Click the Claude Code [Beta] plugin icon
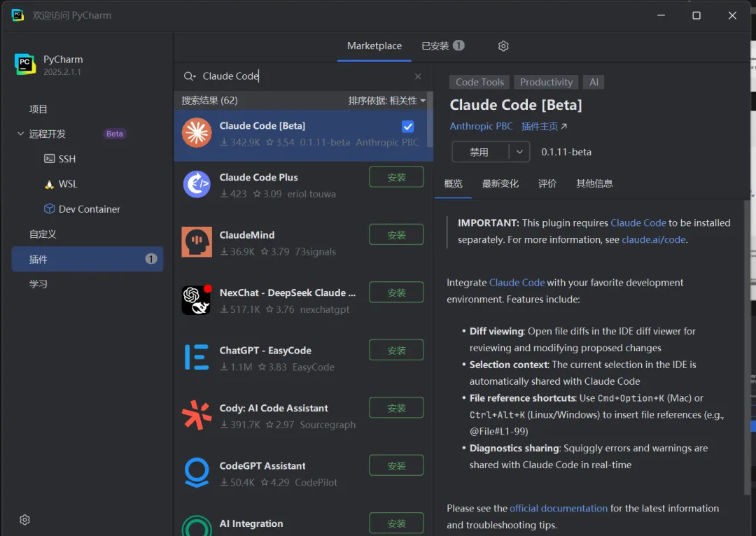 tap(197, 132)
